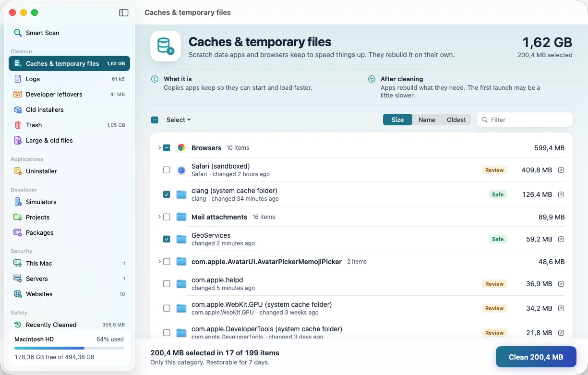Click the Clean 200,4 MB button
Screen dimensions: 588x375
[536, 357]
